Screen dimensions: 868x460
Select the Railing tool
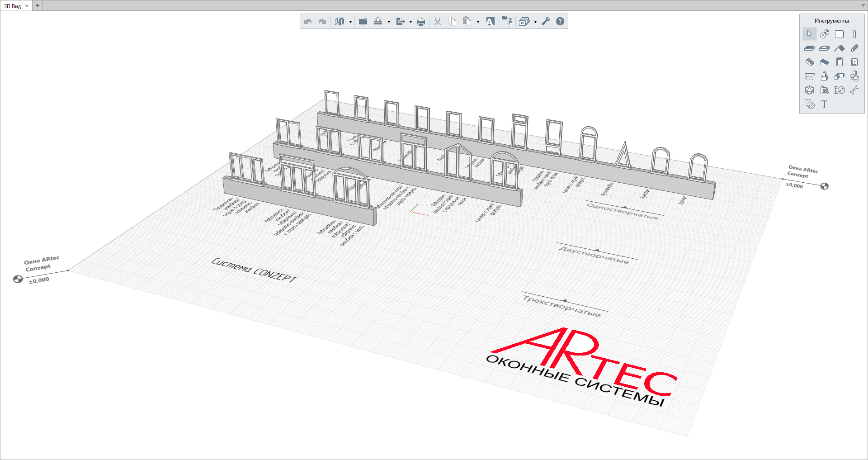[810, 76]
